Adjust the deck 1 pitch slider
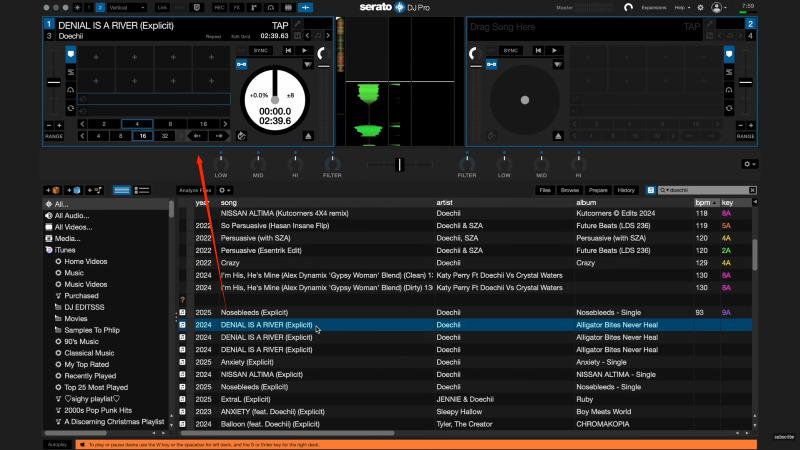Image resolution: width=800 pixels, height=450 pixels. tap(54, 82)
